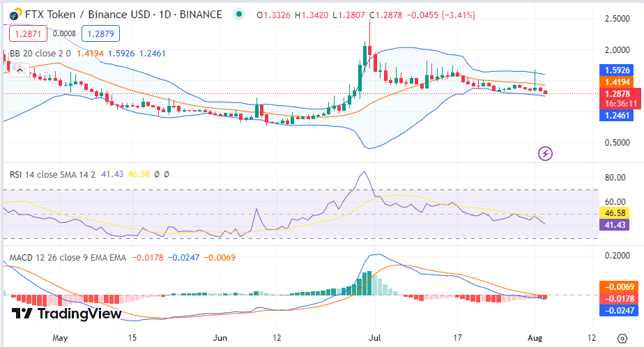Screen dimensions: 644x347
Task: Click the blue -0.0247 MACD axis label
Action: point(619,311)
